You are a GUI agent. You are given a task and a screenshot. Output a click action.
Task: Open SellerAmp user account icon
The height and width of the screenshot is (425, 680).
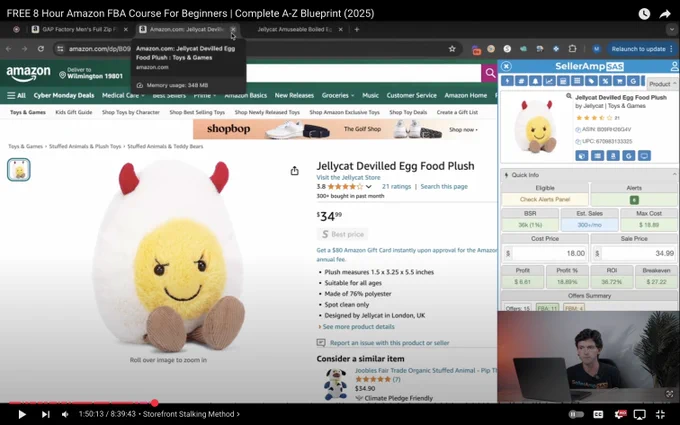(x=674, y=66)
